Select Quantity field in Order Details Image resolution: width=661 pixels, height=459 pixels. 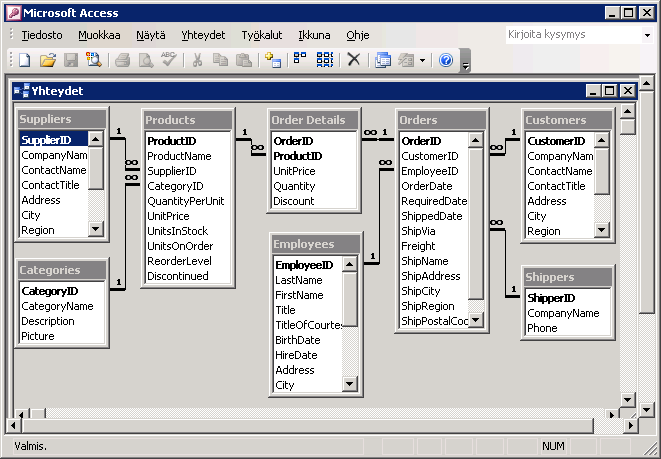pos(314,186)
